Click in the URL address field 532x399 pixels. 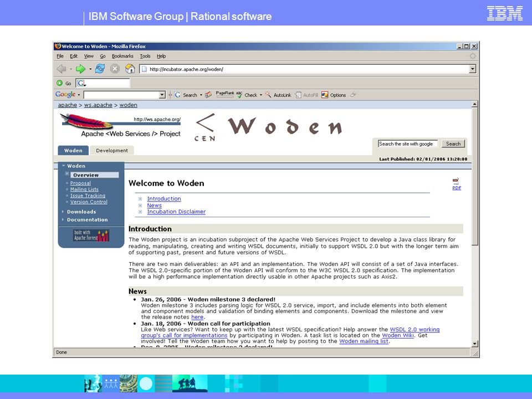(x=304, y=69)
